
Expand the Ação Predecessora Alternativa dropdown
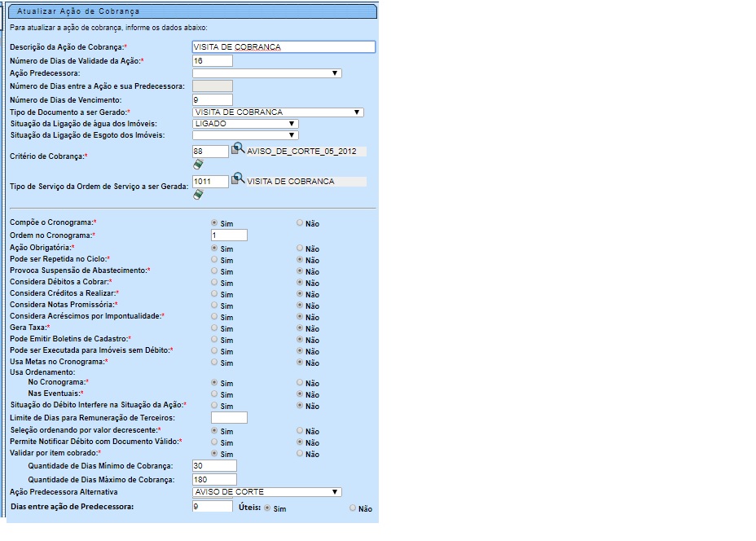coord(266,492)
